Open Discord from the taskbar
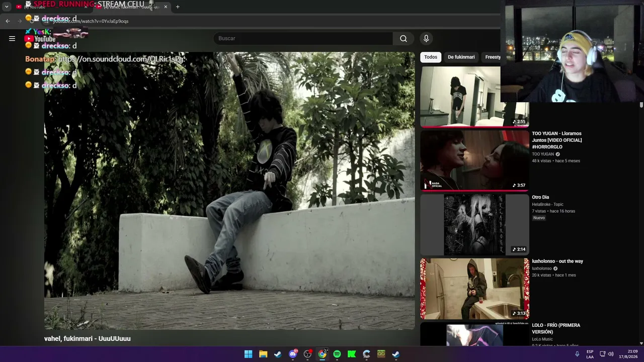This screenshot has width=644, height=362. (293, 354)
